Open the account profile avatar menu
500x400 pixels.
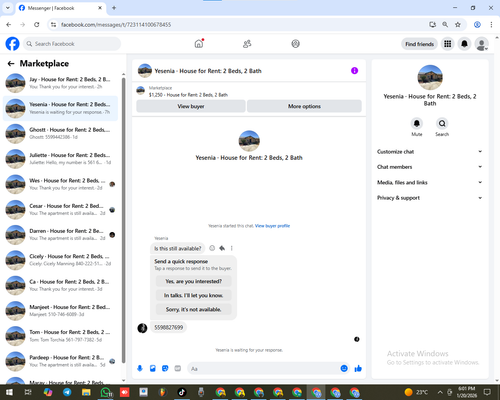[x=481, y=44]
